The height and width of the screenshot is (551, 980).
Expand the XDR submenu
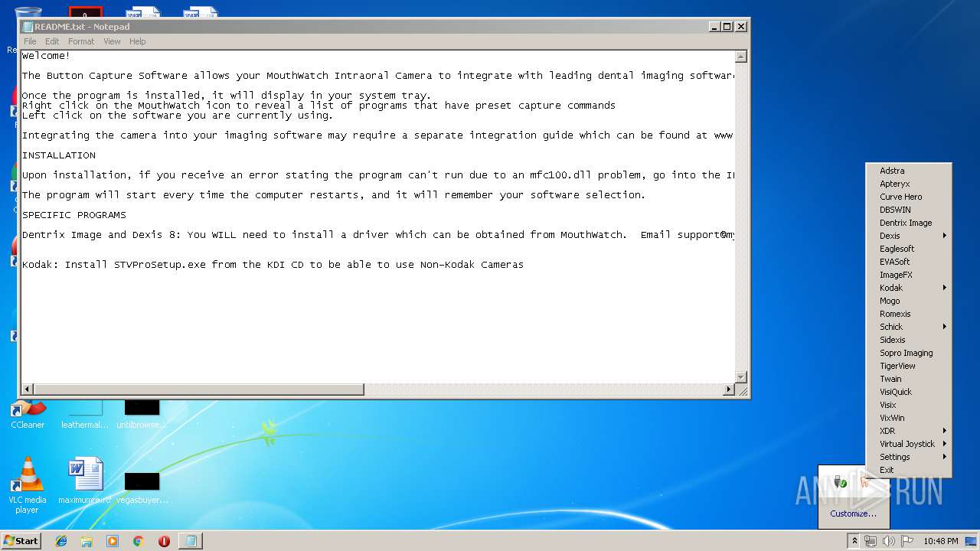click(909, 431)
